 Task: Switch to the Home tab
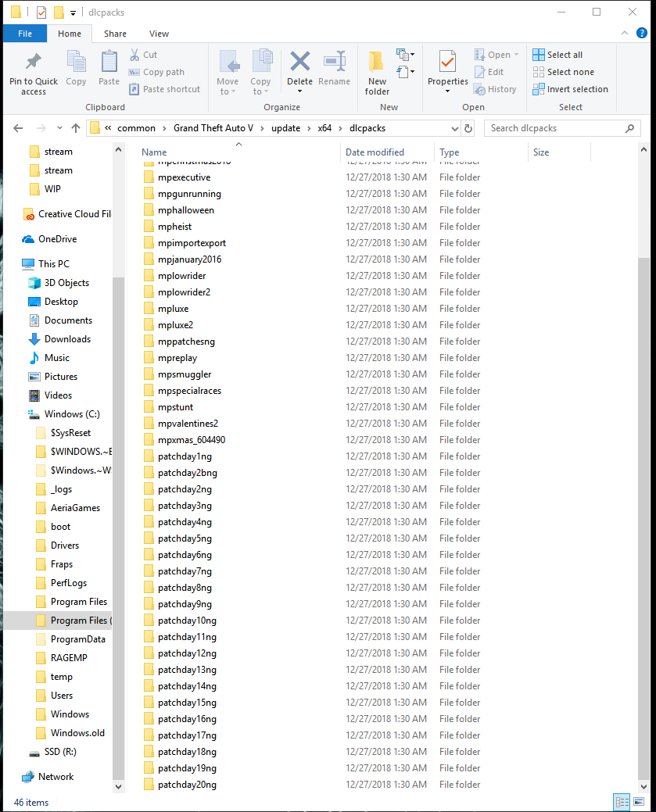70,34
